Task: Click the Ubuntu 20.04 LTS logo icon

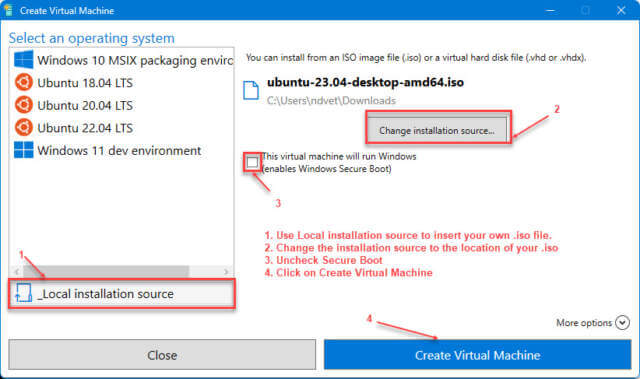Action: coord(24,105)
